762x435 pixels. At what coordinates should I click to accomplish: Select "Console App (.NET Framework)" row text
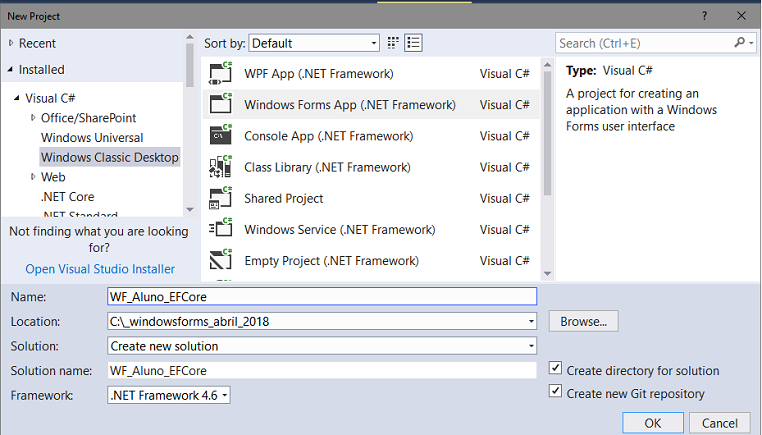[329, 136]
